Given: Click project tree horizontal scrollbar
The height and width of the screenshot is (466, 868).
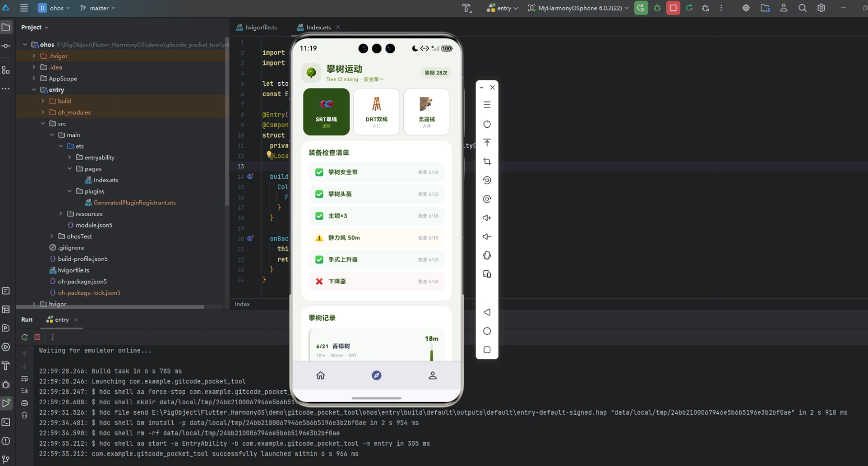Looking at the screenshot, I should 110,307.
